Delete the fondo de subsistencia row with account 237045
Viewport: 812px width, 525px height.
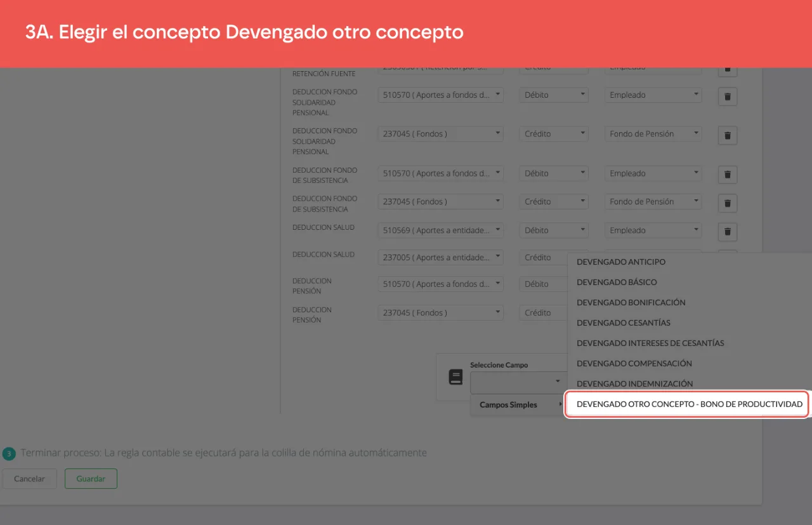[728, 204]
